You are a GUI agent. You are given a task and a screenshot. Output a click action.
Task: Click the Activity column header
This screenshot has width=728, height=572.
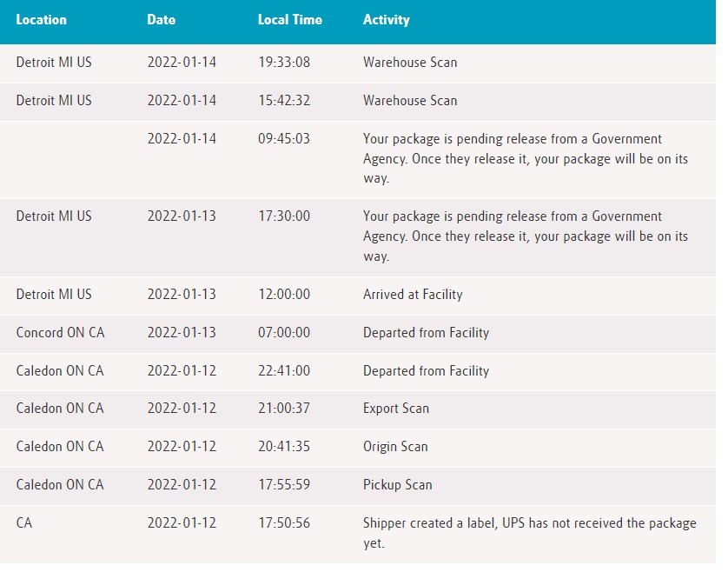pyautogui.click(x=387, y=19)
